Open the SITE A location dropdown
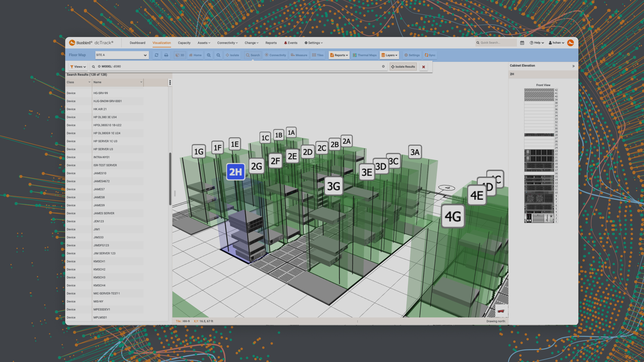Screen dimensions: 644x362 [122, 55]
